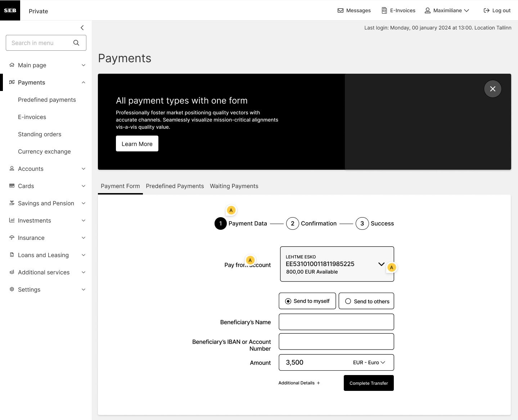518x420 pixels.
Task: Open E-Invoices document icon
Action: click(x=384, y=10)
